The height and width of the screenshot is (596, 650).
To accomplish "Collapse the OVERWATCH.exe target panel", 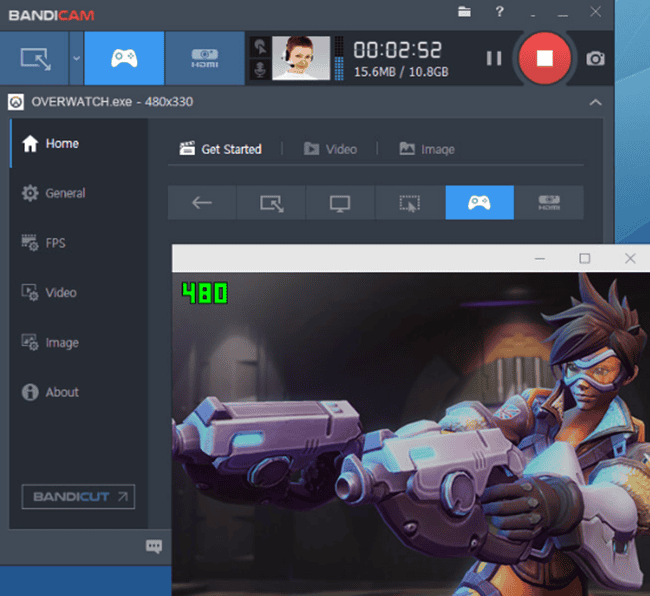I will point(595,102).
